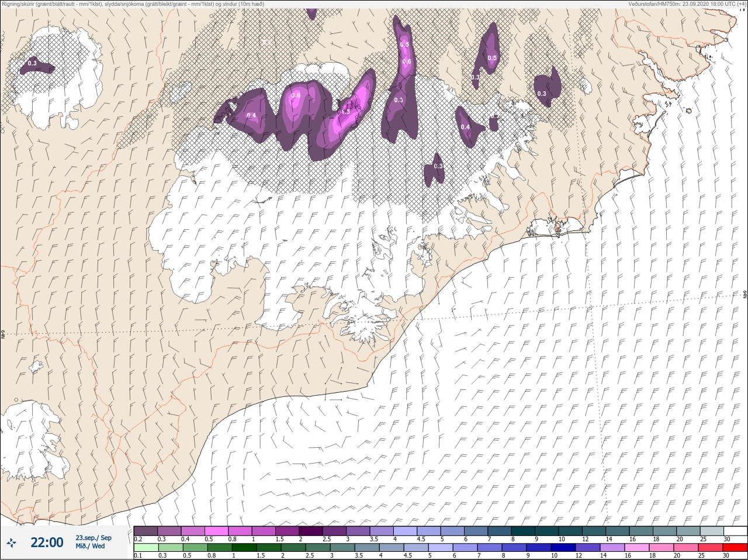Select the lavender top-row swatch labeled 4
Screen dimensions: 748x560
pos(405,531)
